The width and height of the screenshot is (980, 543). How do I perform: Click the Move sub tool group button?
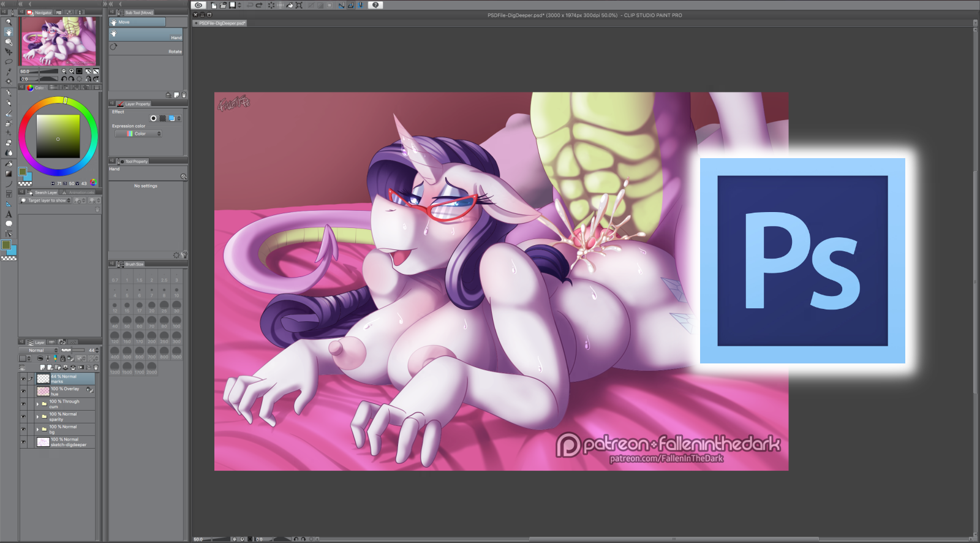[137, 22]
